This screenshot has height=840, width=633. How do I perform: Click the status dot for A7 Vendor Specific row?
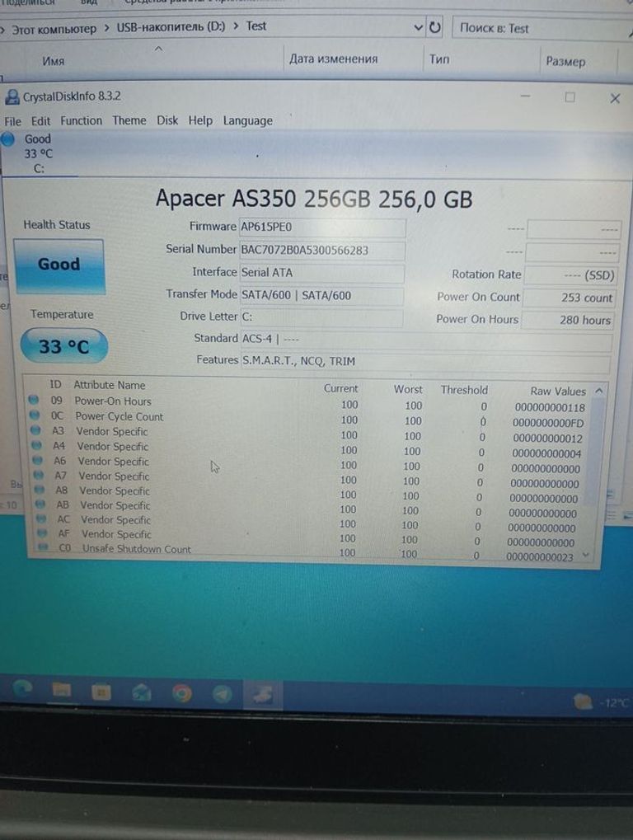pyautogui.click(x=39, y=475)
